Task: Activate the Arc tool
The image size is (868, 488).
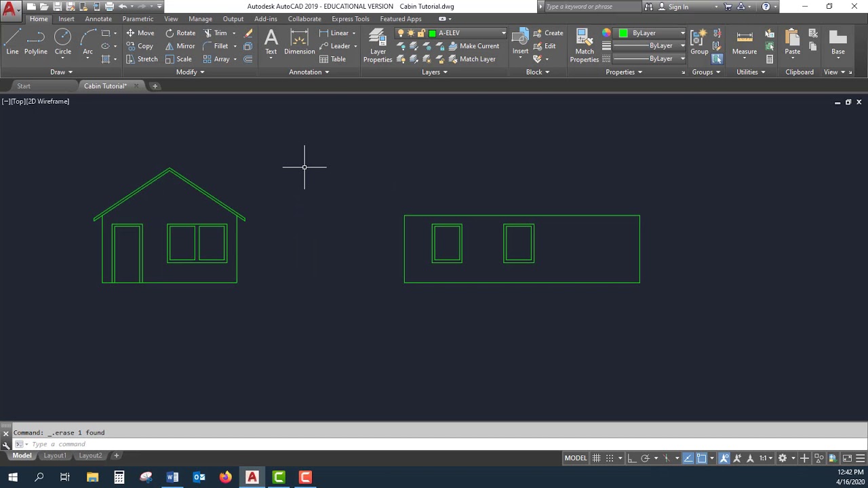Action: tap(87, 42)
